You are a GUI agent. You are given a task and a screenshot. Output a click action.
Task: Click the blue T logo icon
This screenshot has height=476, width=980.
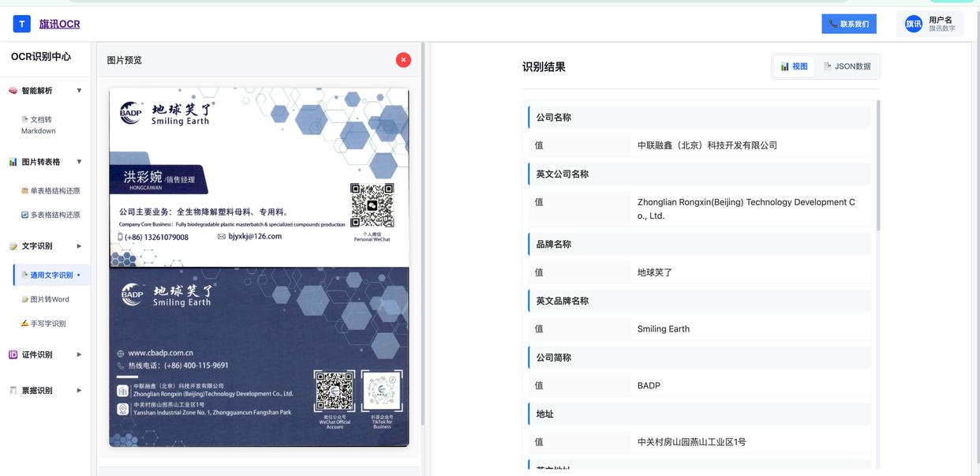(21, 24)
